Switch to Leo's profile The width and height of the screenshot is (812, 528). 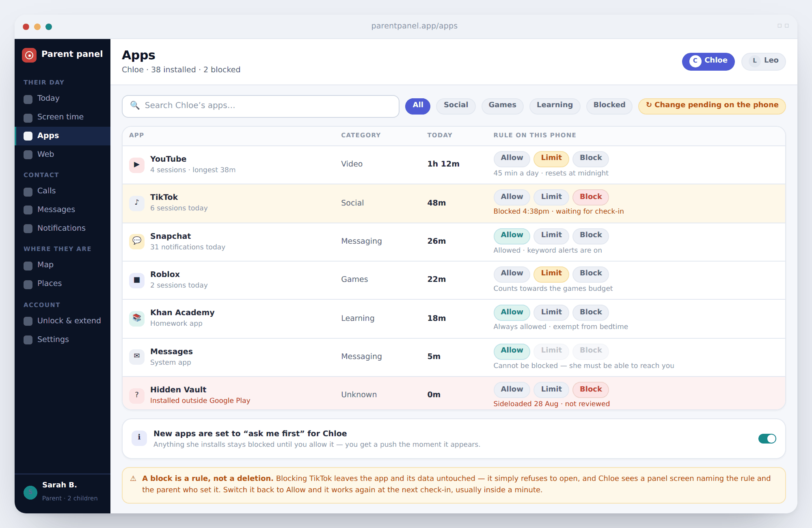tap(764, 61)
